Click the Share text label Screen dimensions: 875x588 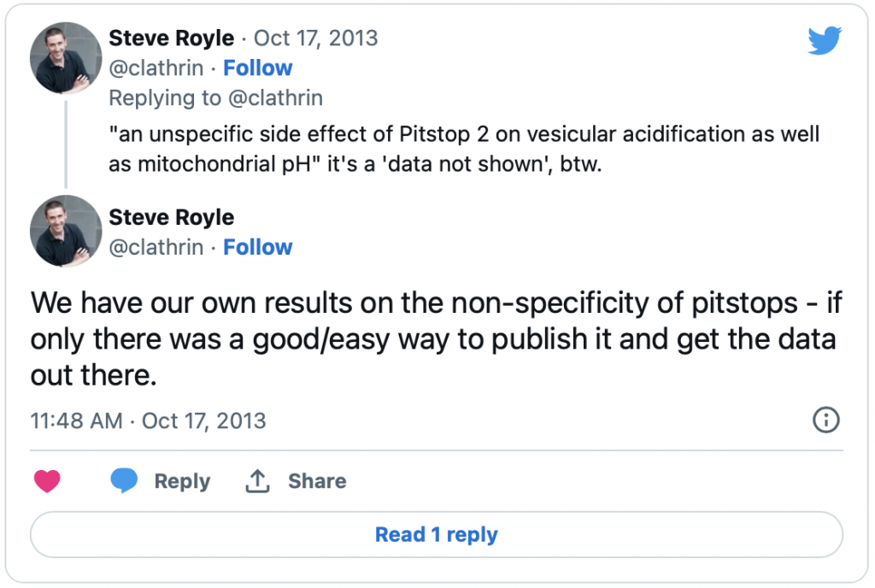[317, 481]
